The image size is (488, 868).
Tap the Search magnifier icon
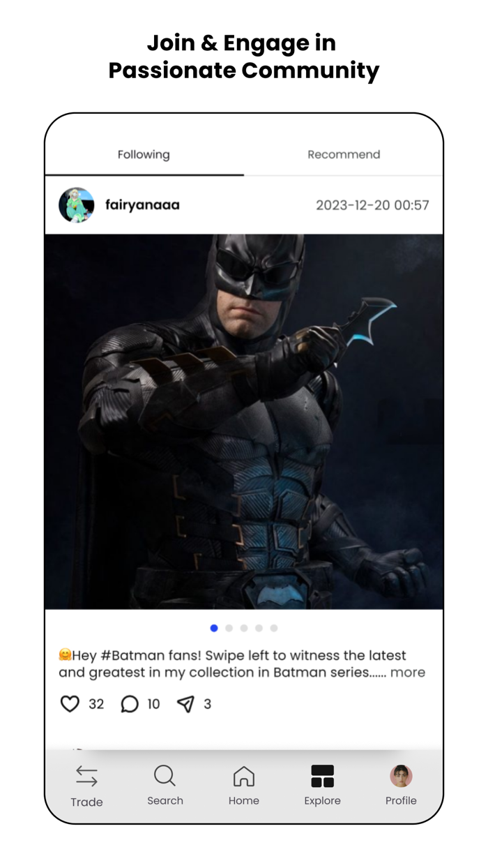pyautogui.click(x=165, y=776)
